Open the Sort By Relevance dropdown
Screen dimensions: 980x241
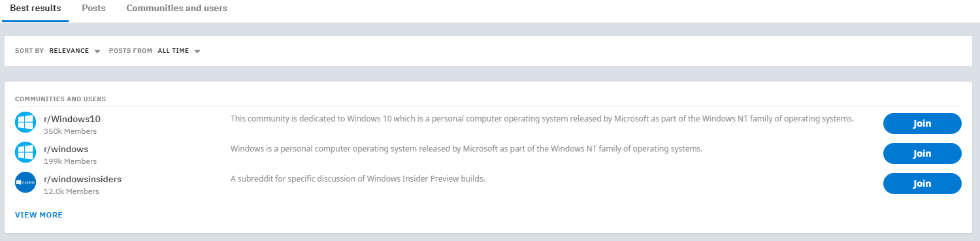pyautogui.click(x=74, y=51)
